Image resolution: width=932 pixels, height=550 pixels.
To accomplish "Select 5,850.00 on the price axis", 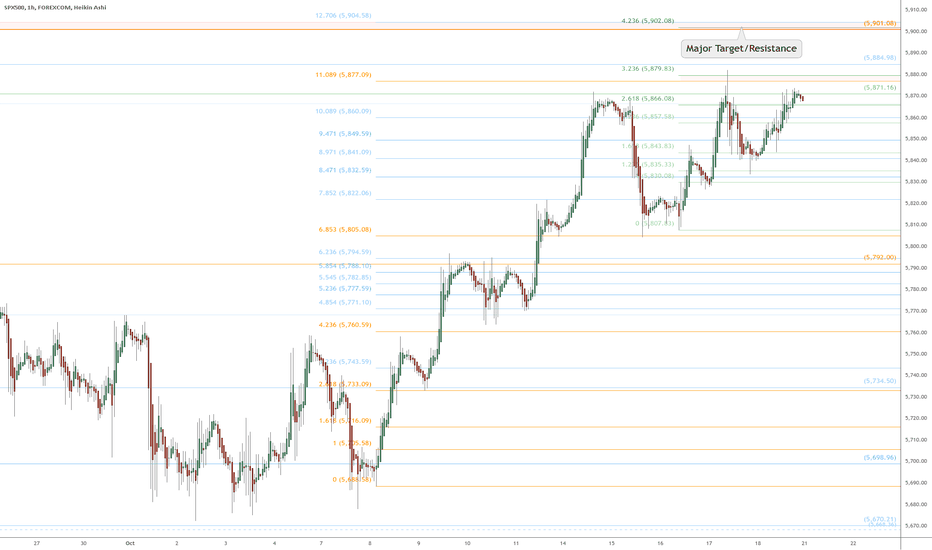I will (x=916, y=139).
